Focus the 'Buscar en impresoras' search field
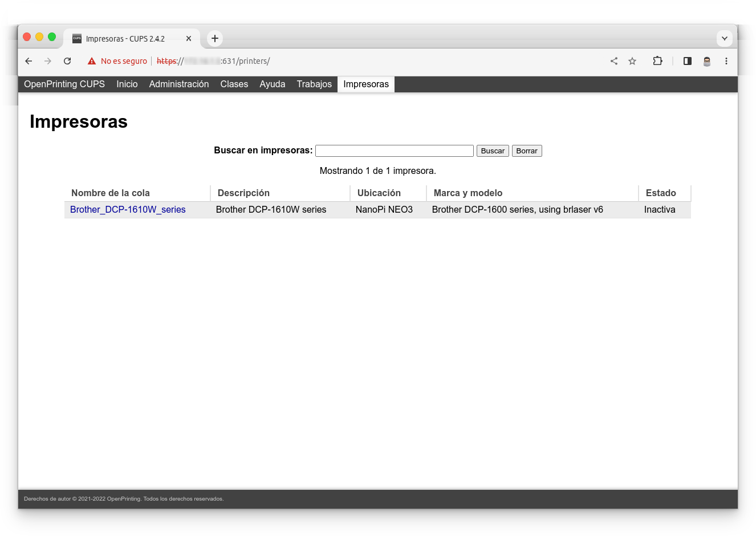756x536 pixels. [x=394, y=151]
